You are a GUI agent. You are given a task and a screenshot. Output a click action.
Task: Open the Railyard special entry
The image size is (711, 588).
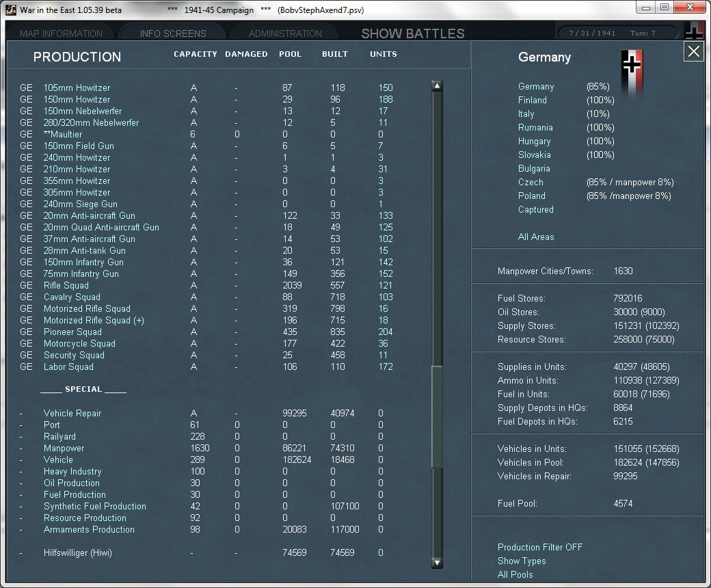[x=59, y=437]
